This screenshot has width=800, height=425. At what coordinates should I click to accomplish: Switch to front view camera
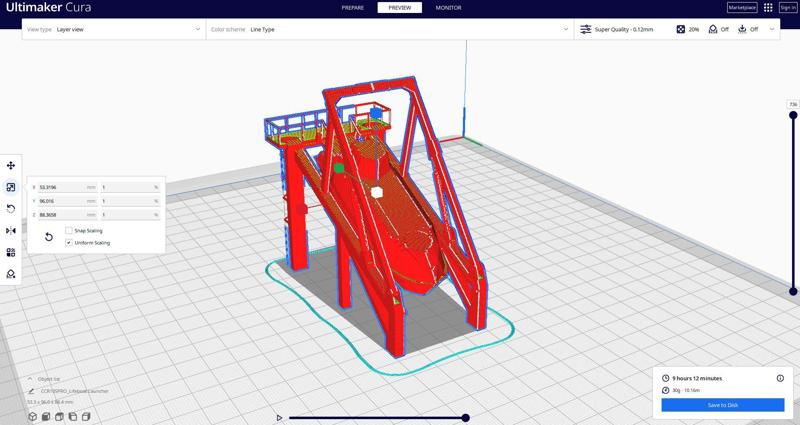(46, 417)
